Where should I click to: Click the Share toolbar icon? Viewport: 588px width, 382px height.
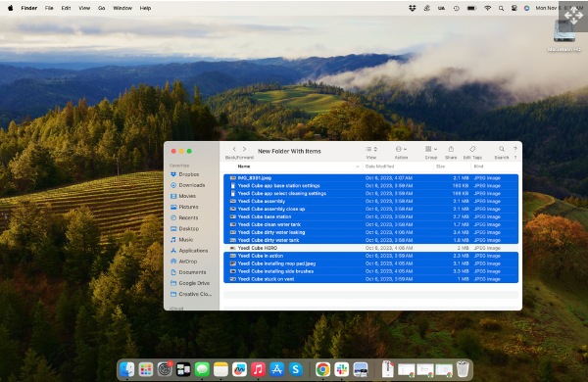(x=451, y=149)
